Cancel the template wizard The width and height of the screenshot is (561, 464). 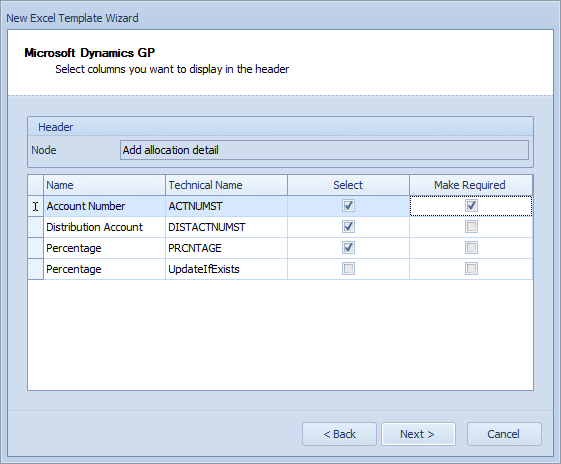tap(504, 434)
